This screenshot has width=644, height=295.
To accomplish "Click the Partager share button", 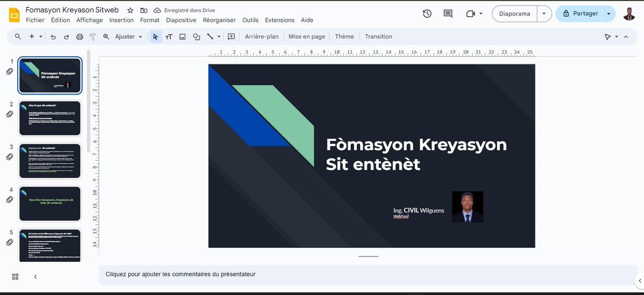I will (x=579, y=14).
